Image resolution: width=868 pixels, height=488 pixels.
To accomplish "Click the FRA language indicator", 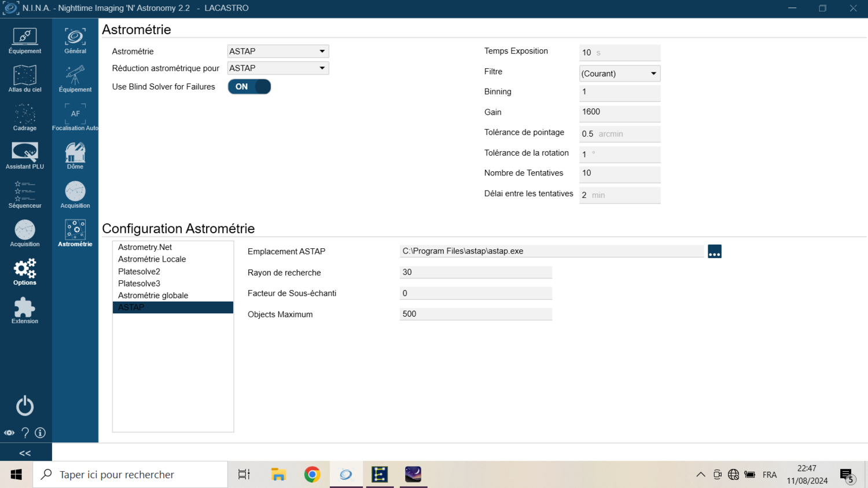I will 770,475.
